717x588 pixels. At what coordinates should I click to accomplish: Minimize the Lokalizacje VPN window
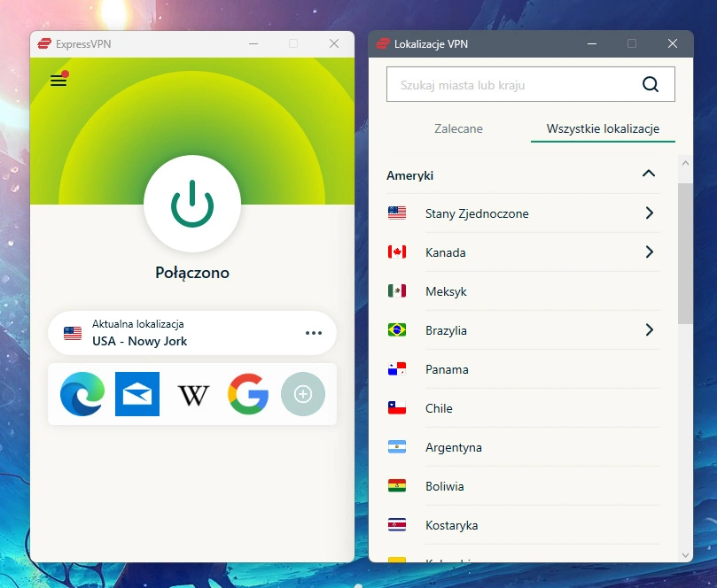(x=592, y=44)
